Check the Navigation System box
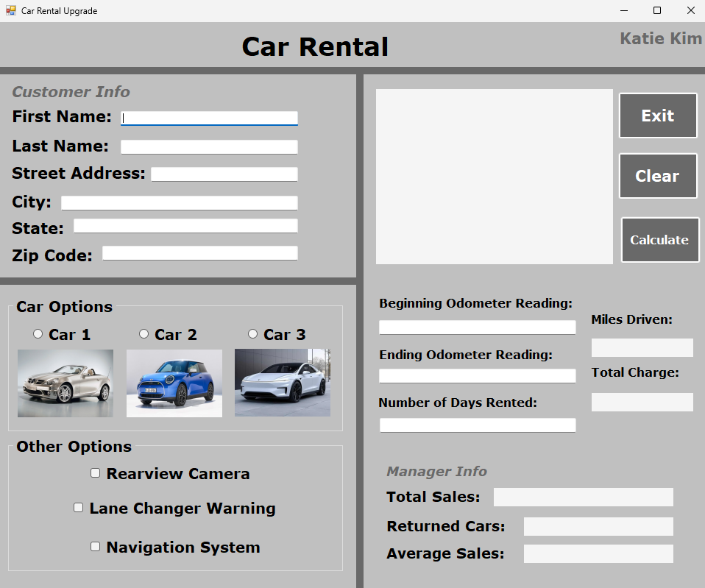 pos(96,547)
